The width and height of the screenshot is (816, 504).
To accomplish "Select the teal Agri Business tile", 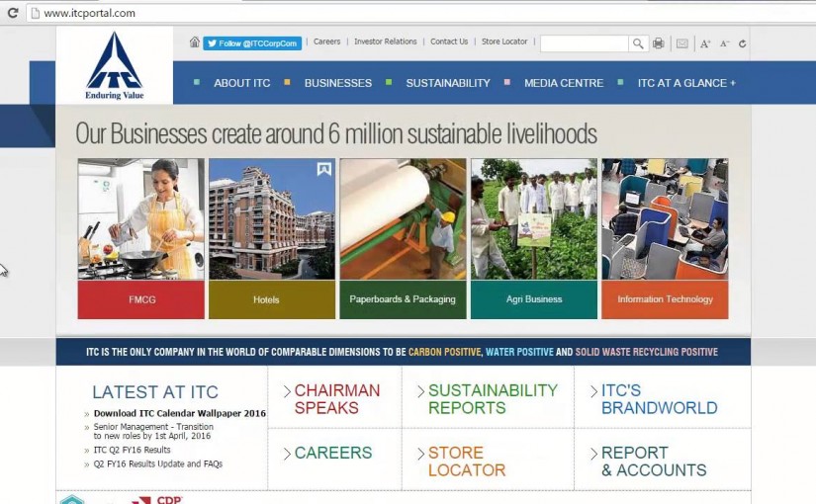I will [534, 299].
